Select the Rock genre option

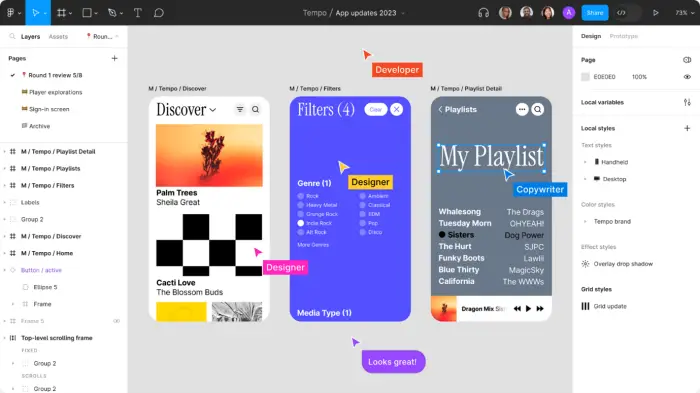click(300, 196)
